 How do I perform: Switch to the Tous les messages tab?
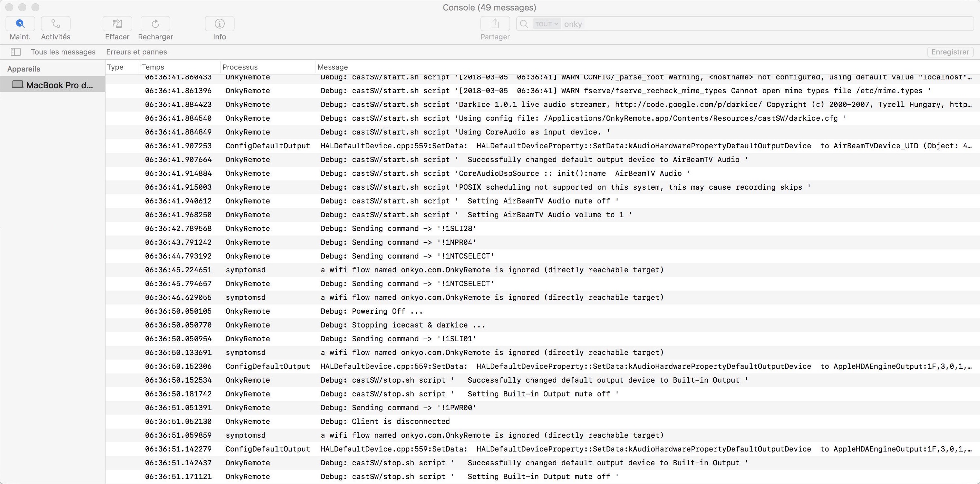pyautogui.click(x=63, y=52)
